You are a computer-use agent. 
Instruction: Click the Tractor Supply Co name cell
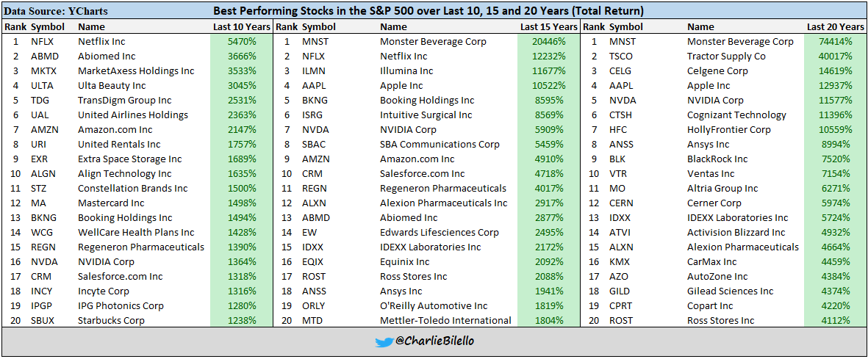click(x=725, y=57)
